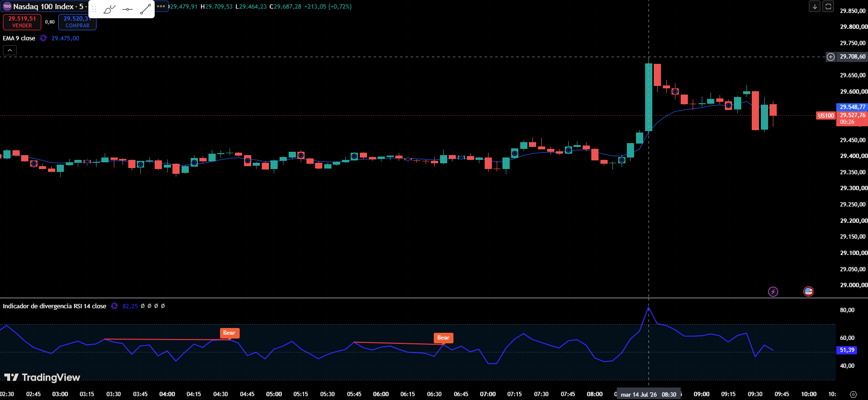The width and height of the screenshot is (868, 400).
Task: Open time axis settings gear icon
Action: 853,394
